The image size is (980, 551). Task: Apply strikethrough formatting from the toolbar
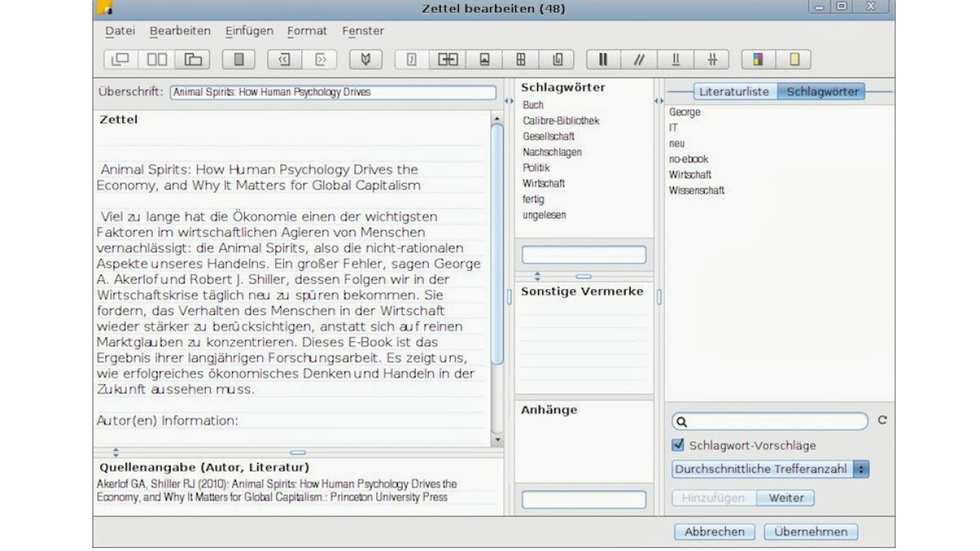click(x=713, y=59)
